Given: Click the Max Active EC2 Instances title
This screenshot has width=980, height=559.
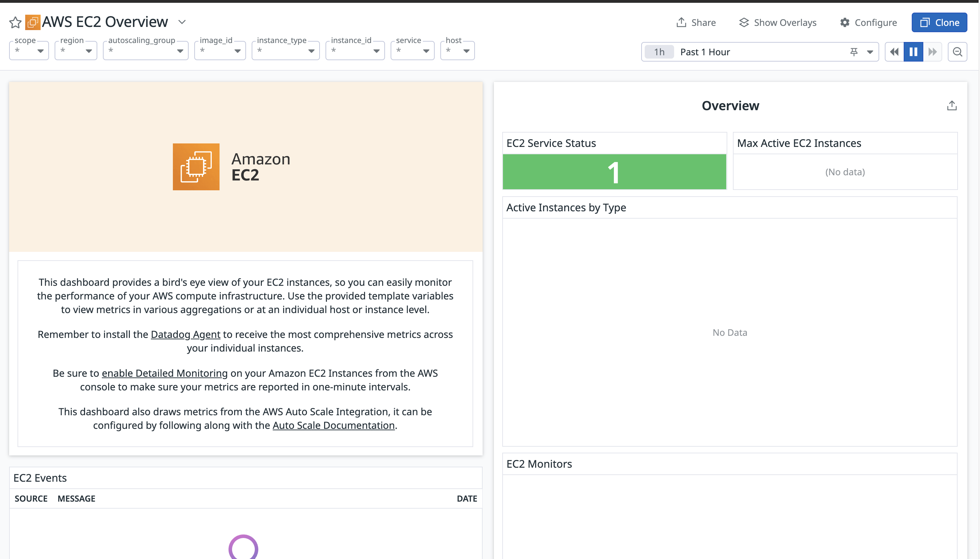Looking at the screenshot, I should (799, 143).
